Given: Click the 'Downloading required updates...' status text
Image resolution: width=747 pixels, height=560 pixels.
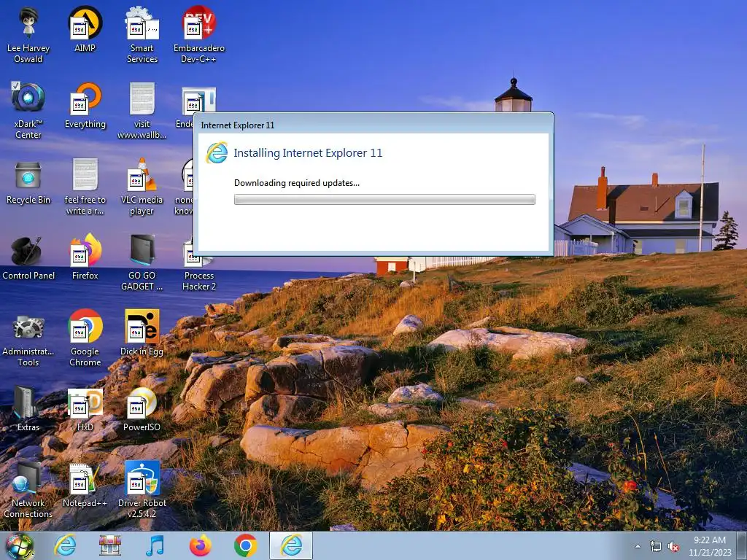Looking at the screenshot, I should click(x=297, y=183).
